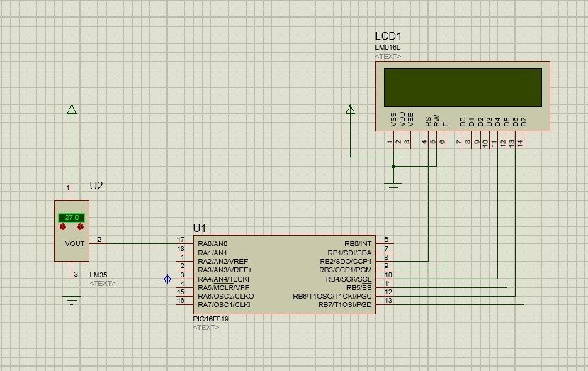Click the D3 pin label on the LCD
The height and width of the screenshot is (371, 588).
point(489,122)
